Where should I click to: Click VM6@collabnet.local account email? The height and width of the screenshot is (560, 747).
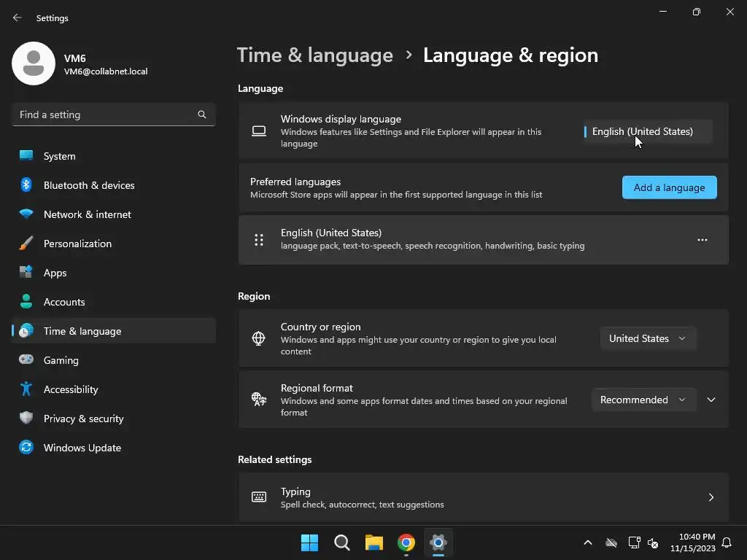point(106,71)
